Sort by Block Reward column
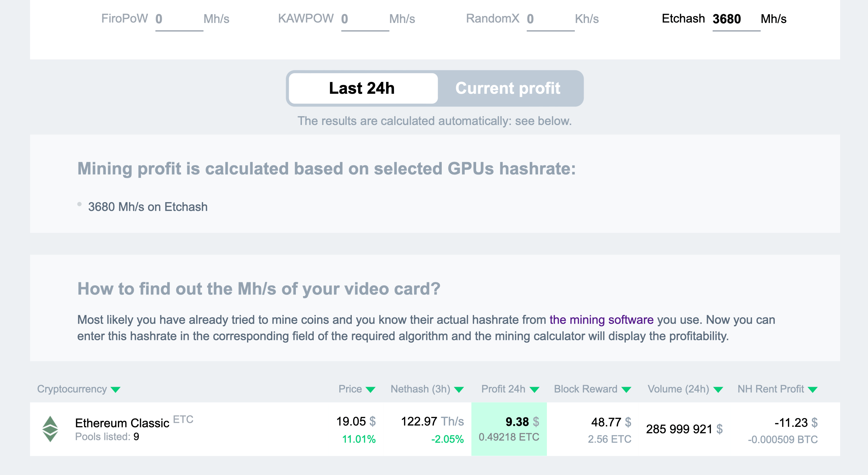Image resolution: width=868 pixels, height=475 pixels. [x=592, y=389]
